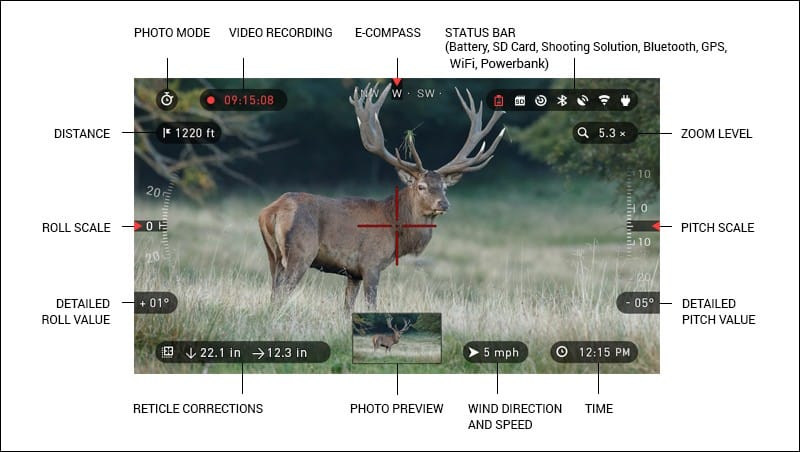800x452 pixels.
Task: Click the 1220 ft distance flag widget
Action: (187, 133)
